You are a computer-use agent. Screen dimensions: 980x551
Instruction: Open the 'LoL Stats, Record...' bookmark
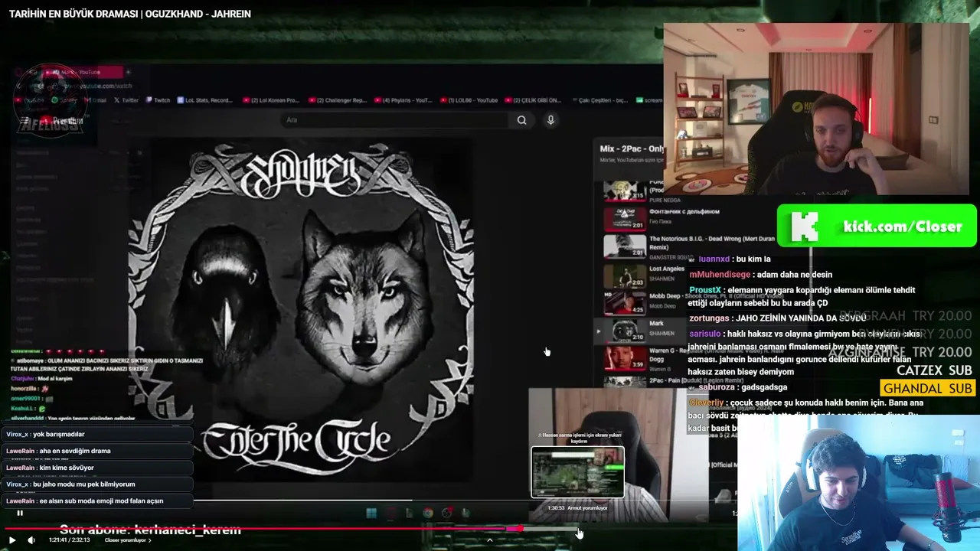click(x=204, y=100)
